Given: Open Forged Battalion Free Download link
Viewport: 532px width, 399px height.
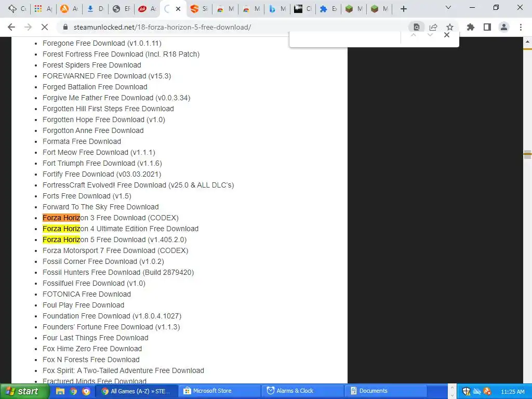Looking at the screenshot, I should point(95,87).
